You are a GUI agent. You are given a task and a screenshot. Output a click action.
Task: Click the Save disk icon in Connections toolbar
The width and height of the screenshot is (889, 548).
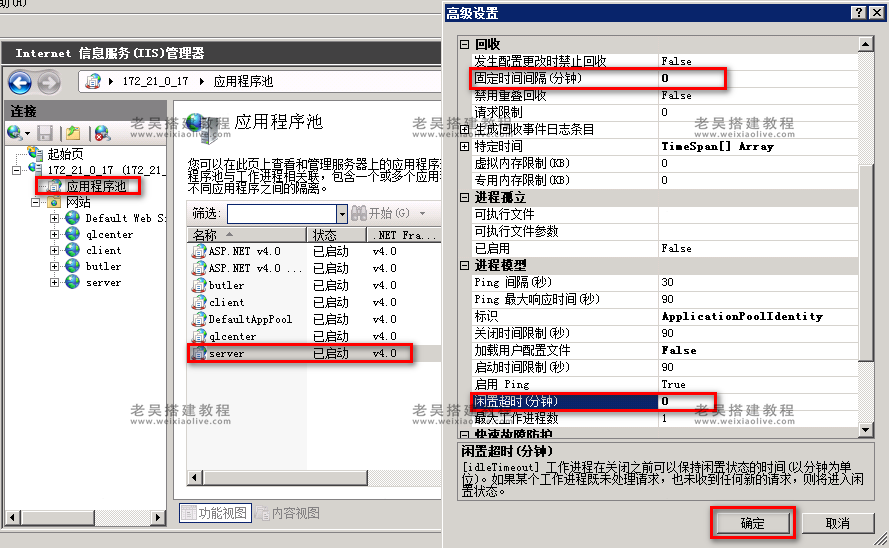(45, 133)
